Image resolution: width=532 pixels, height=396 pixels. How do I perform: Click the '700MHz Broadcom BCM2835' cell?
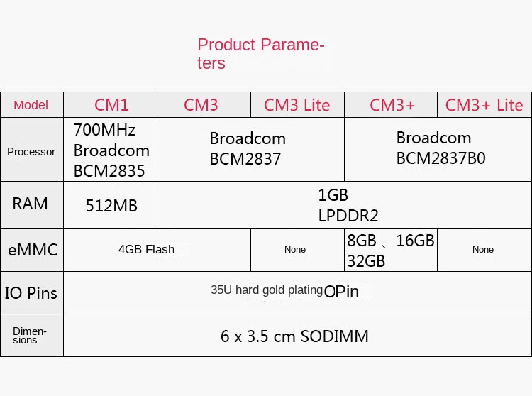pos(111,150)
